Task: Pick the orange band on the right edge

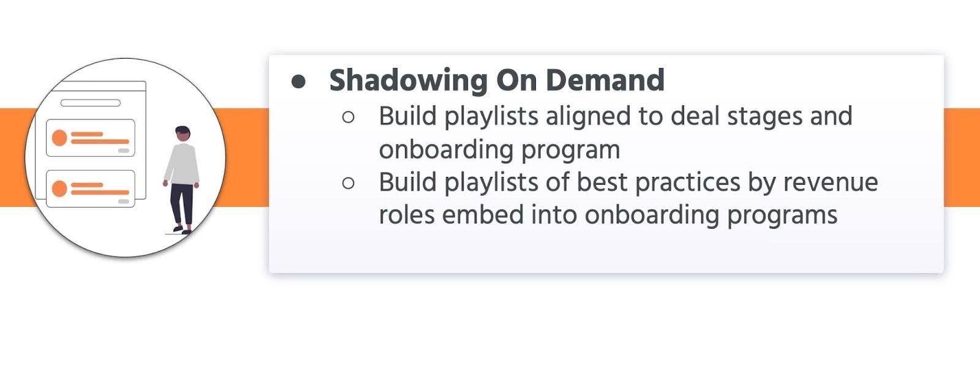Action: click(962, 157)
